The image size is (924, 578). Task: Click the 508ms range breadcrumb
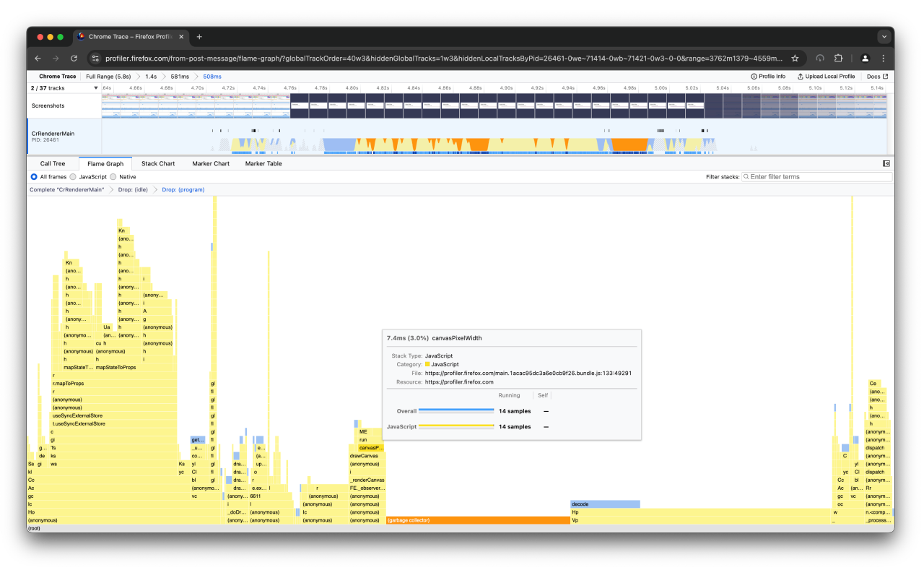click(x=212, y=76)
